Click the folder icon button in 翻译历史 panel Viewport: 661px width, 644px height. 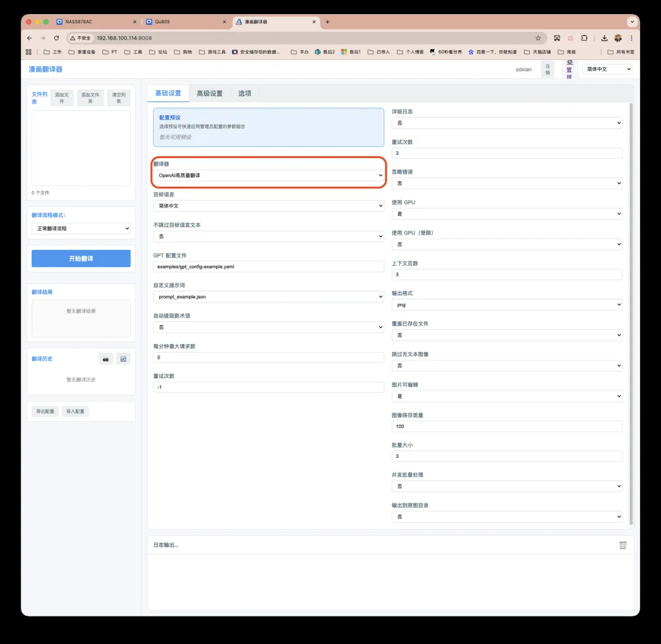pos(106,359)
